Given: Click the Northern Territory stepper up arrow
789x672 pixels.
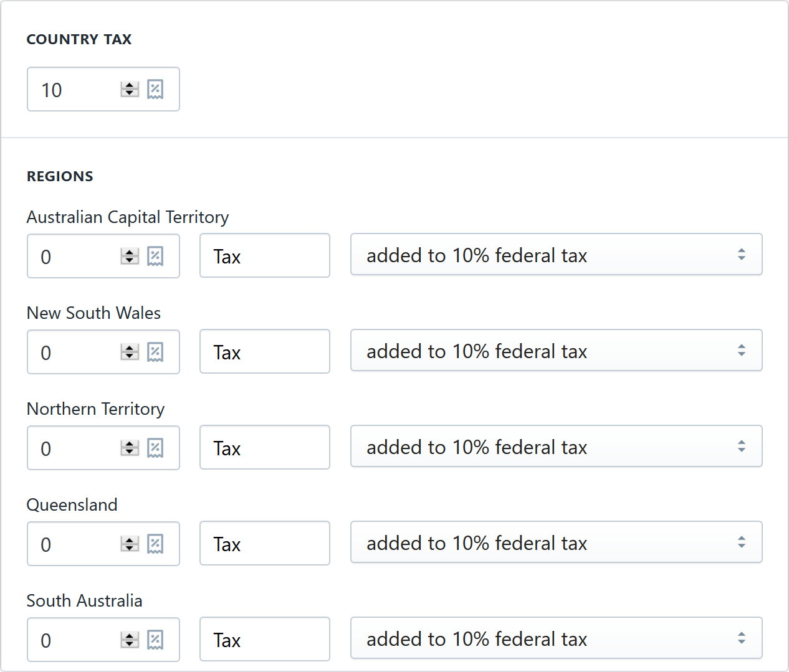Looking at the screenshot, I should pos(129,444).
